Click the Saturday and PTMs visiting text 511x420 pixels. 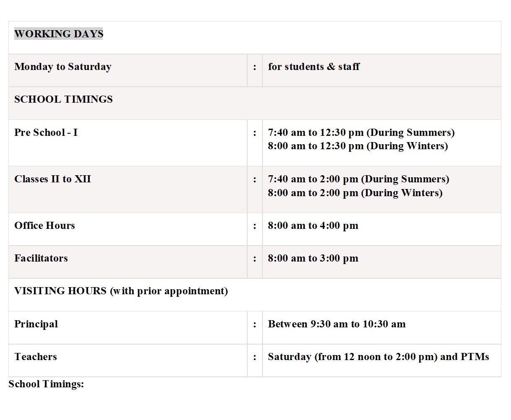click(378, 357)
